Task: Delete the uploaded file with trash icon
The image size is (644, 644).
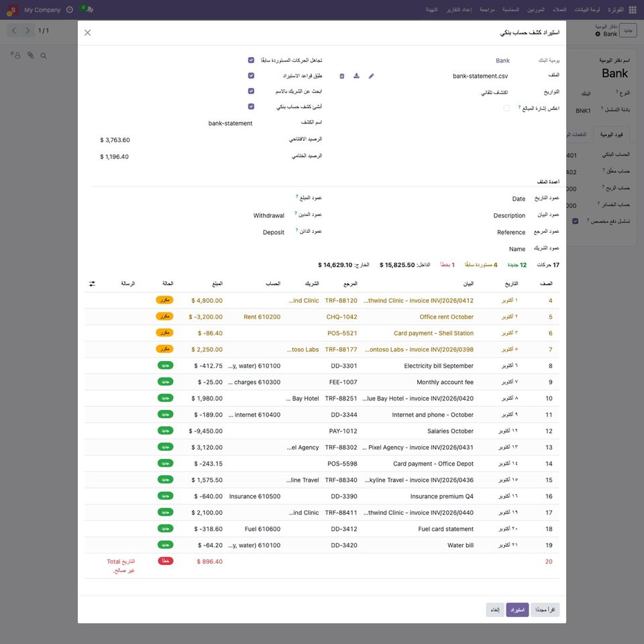Action: pyautogui.click(x=341, y=76)
